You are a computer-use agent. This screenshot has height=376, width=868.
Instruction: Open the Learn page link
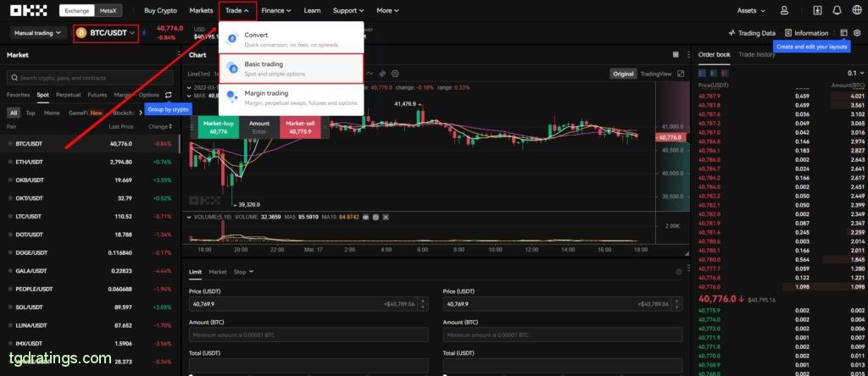click(312, 10)
